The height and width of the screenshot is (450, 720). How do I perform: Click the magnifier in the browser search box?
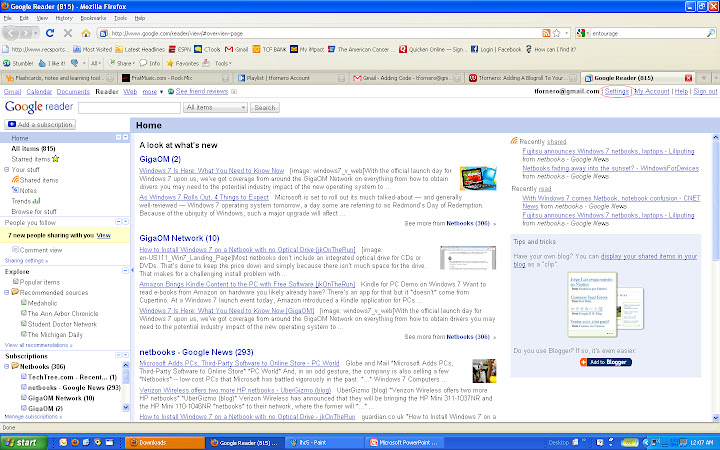(x=710, y=33)
